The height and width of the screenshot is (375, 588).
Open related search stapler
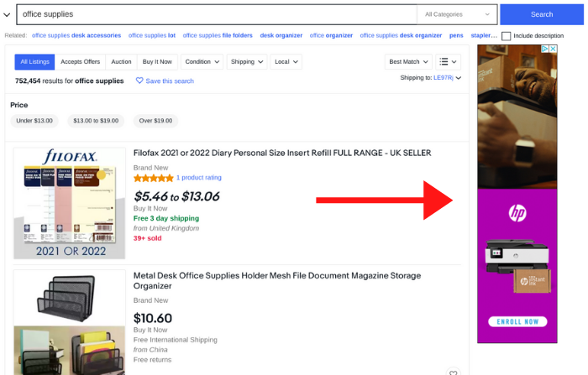tap(484, 35)
